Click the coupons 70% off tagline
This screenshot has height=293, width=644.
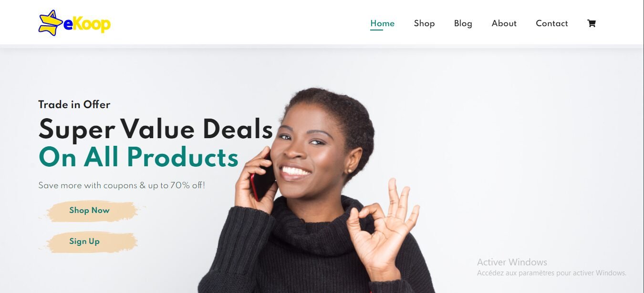tap(122, 185)
